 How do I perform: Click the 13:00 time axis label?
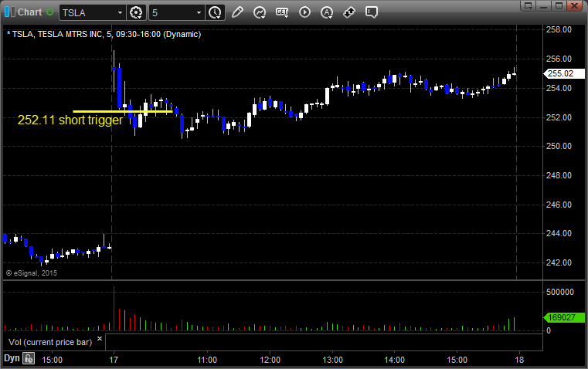pos(332,360)
